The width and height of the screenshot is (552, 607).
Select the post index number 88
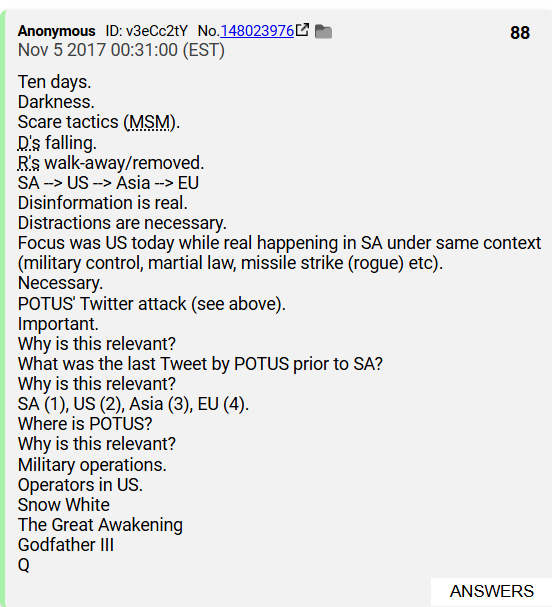[x=520, y=33]
